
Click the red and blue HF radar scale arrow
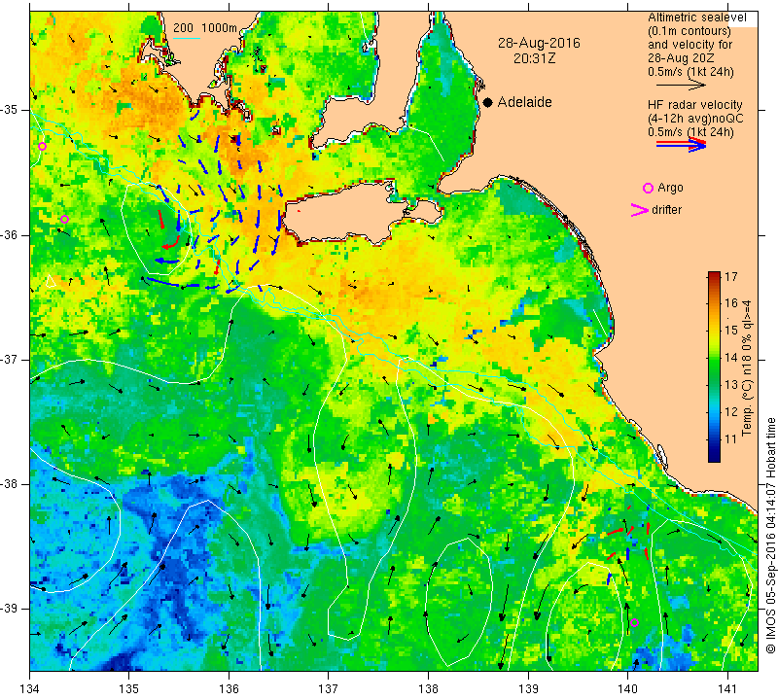(x=681, y=144)
